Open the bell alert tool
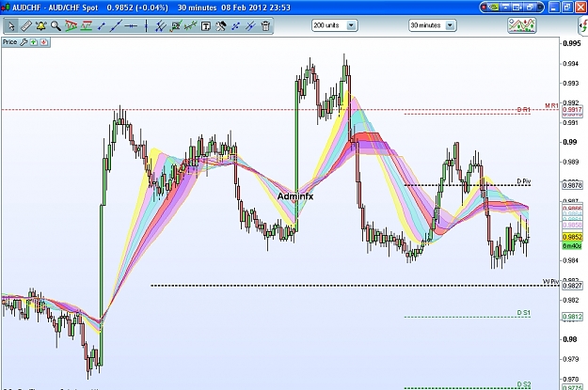The image size is (588, 390). [x=40, y=26]
